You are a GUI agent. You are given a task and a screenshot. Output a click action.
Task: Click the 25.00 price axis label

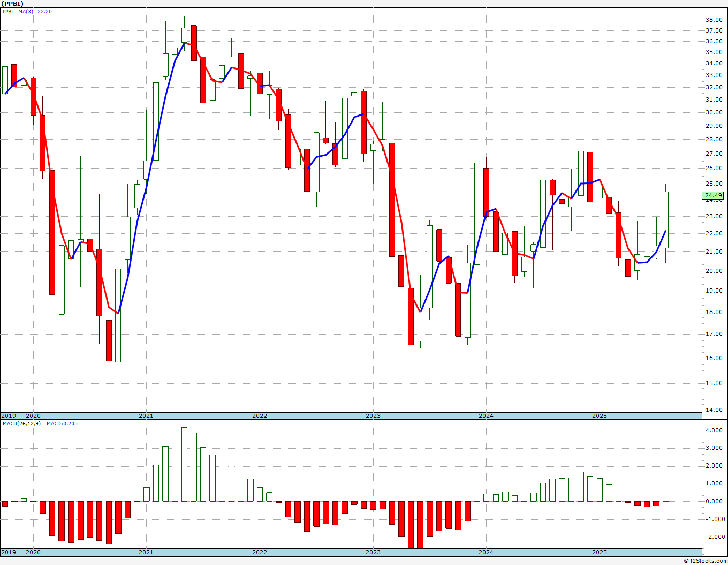714,184
